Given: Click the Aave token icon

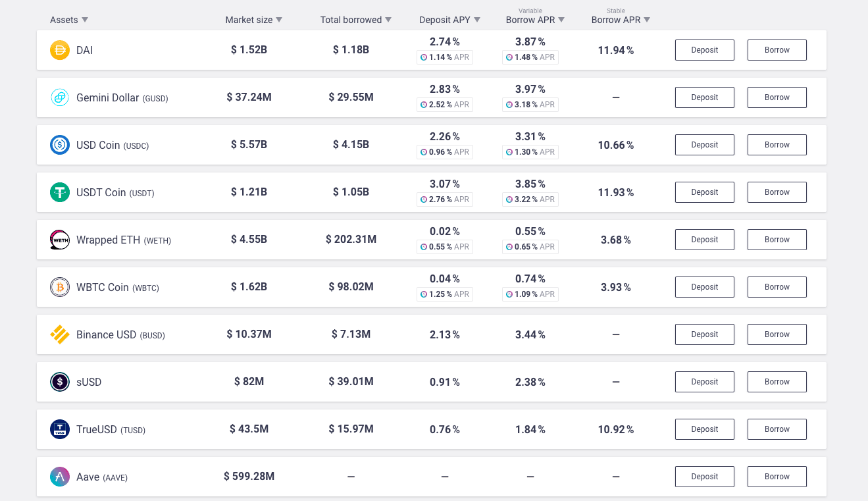Looking at the screenshot, I should point(60,477).
